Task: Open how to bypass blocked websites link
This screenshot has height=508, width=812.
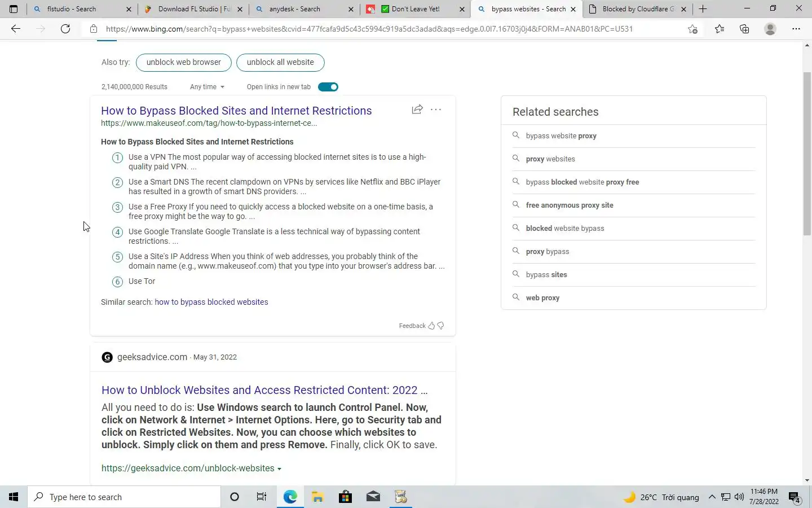Action: [x=211, y=302]
